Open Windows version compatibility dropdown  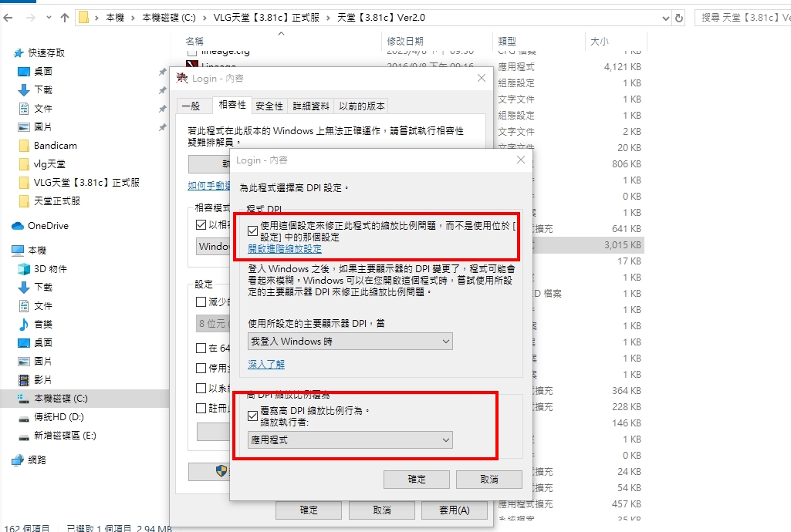[x=213, y=247]
